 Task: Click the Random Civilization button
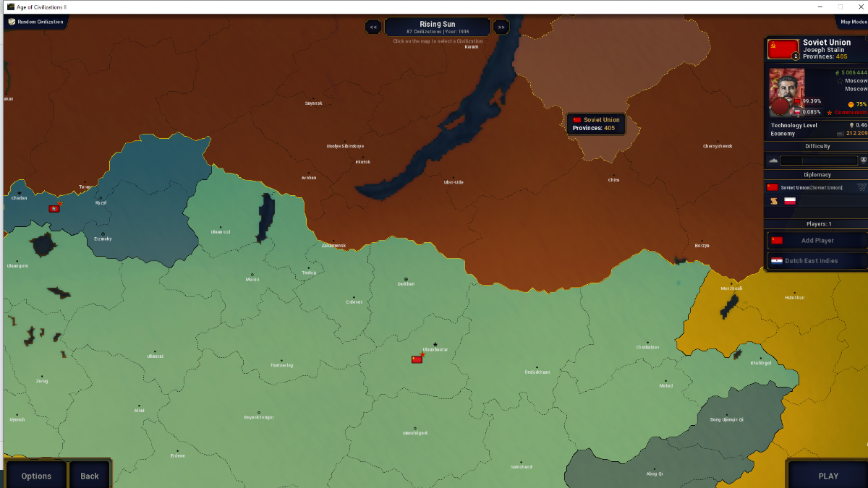(x=35, y=22)
